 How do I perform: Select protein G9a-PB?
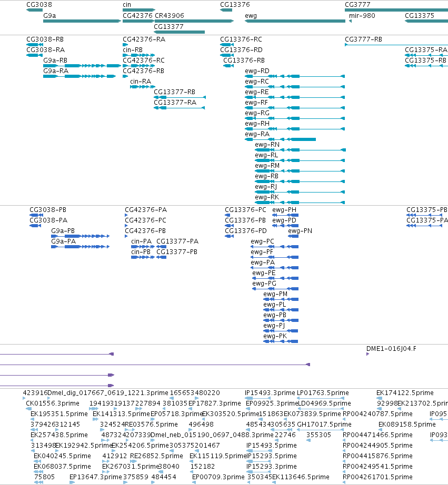coord(80,236)
